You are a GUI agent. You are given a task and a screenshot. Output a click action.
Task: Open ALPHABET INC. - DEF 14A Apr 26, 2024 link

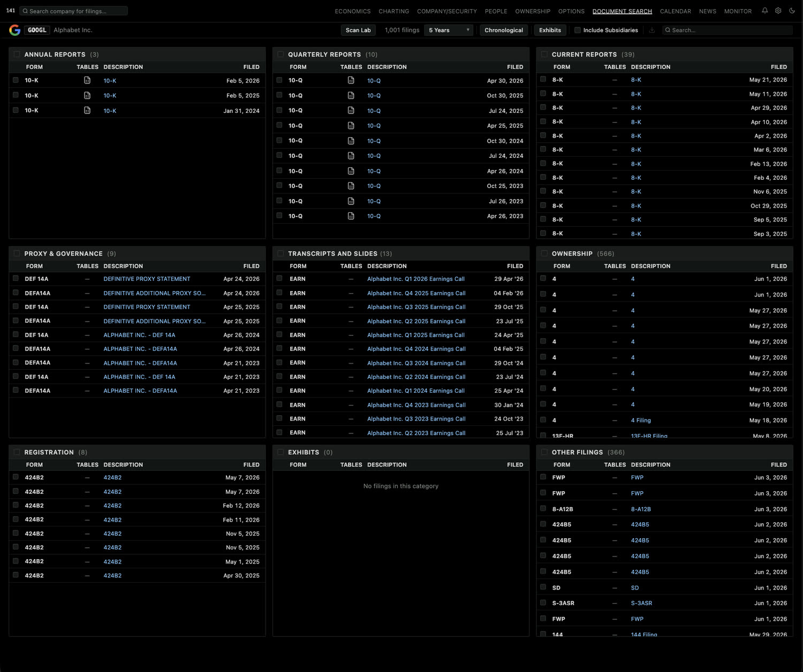click(x=139, y=335)
